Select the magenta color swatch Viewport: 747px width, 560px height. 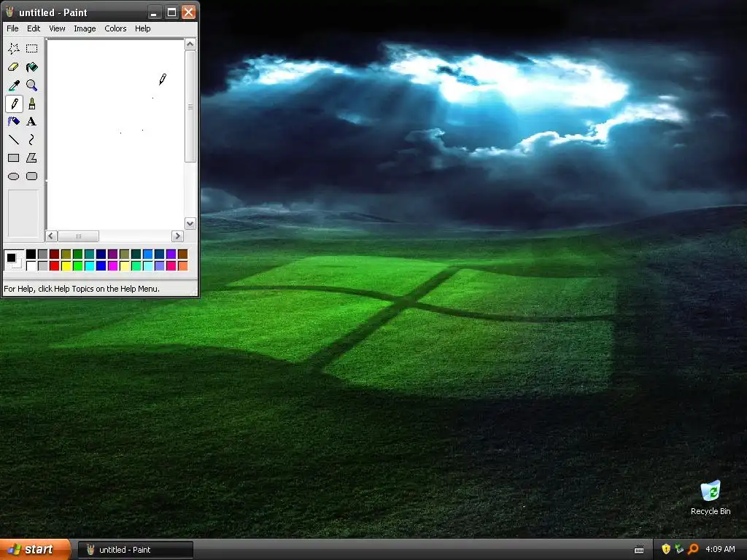click(x=113, y=265)
